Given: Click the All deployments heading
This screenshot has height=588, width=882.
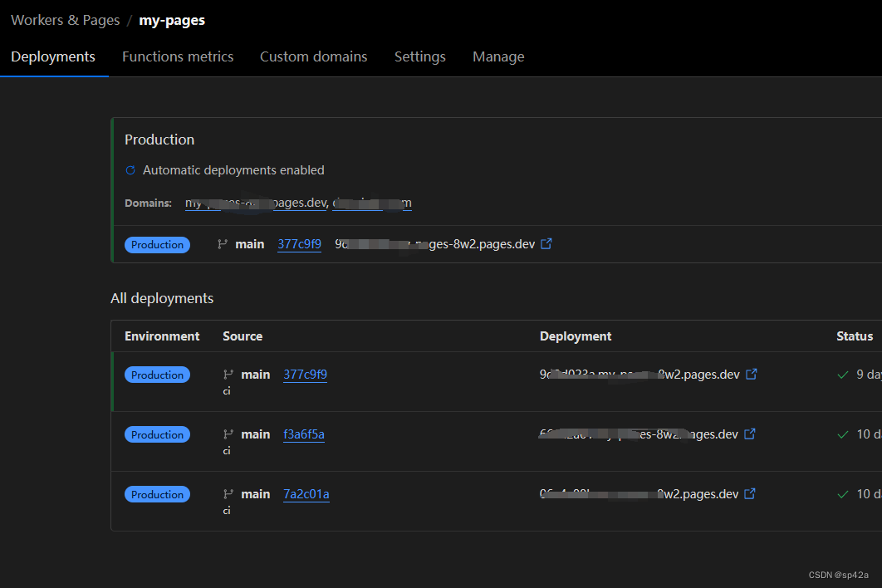Looking at the screenshot, I should click(x=162, y=298).
